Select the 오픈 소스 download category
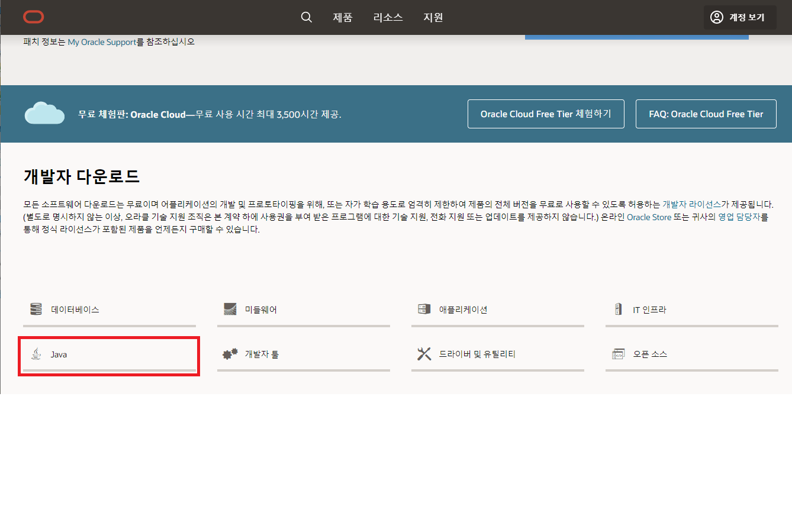The width and height of the screenshot is (792, 532). tap(692, 357)
